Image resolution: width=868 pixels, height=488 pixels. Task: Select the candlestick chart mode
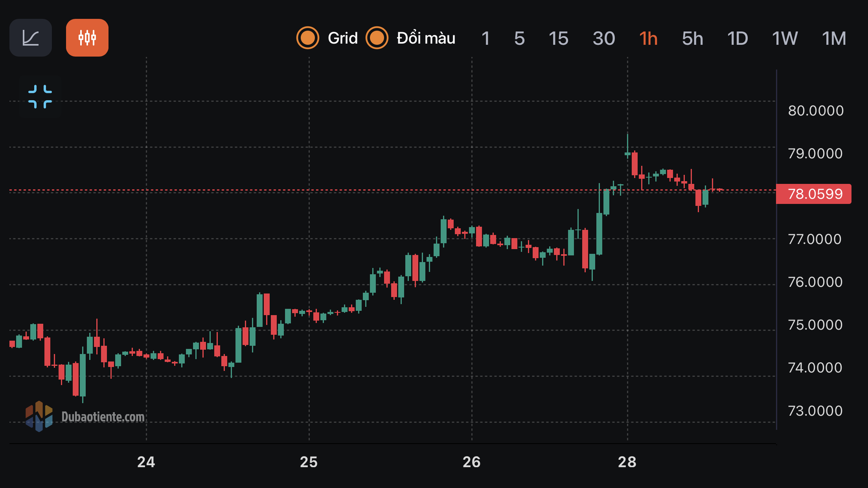(87, 38)
